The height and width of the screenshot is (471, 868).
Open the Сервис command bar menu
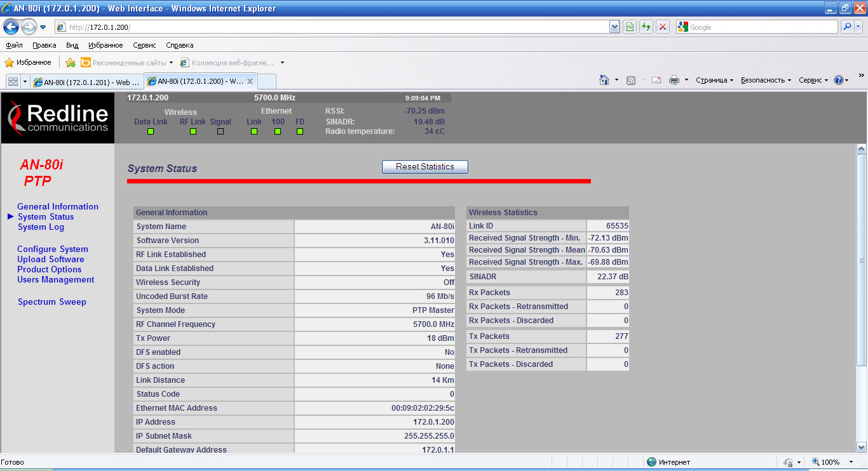813,80
